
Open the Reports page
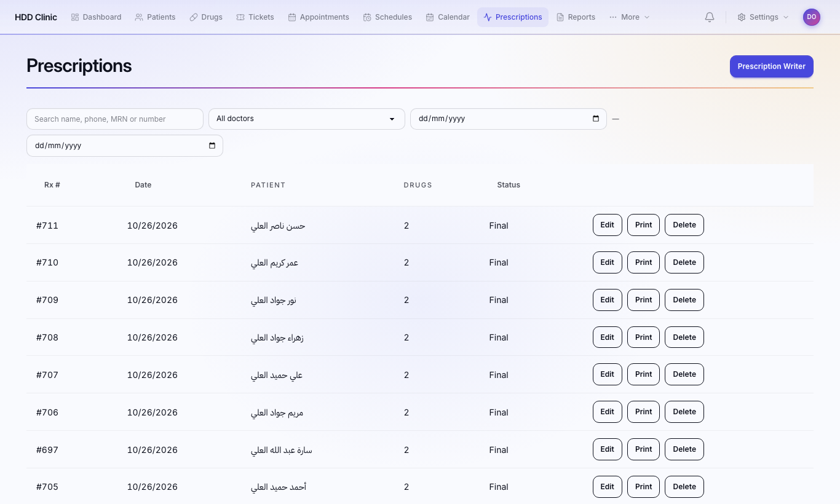(x=576, y=17)
